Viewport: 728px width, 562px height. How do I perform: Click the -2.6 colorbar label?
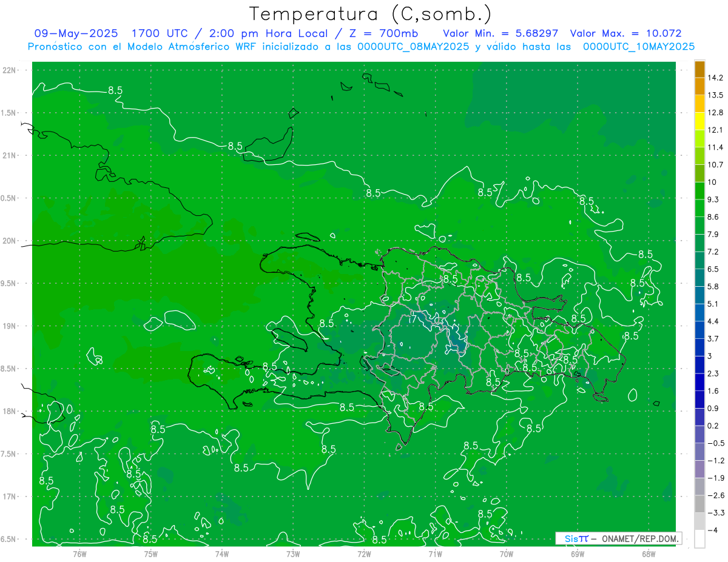pos(716,495)
